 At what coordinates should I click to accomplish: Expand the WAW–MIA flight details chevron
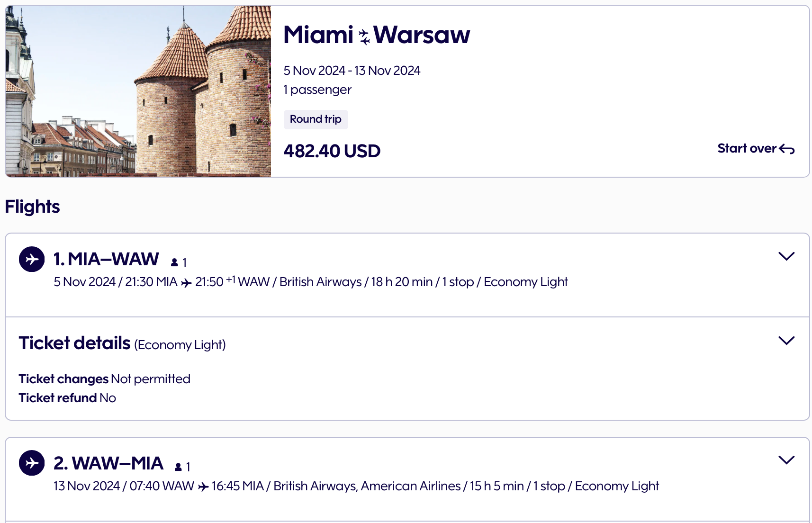[x=786, y=460]
